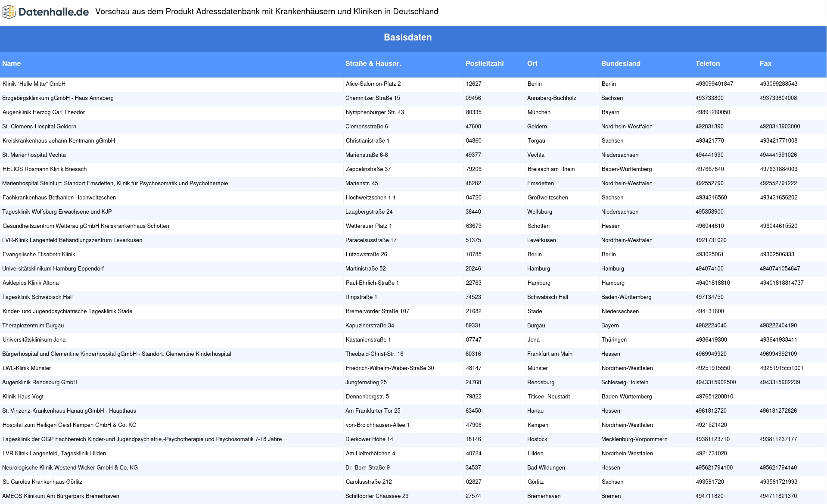Select Hospital zum Heiligen Geist Kempen
The image size is (827, 504).
(x=69, y=425)
